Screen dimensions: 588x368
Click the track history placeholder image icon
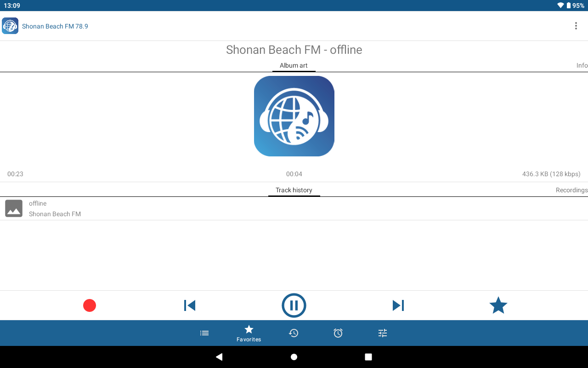point(14,208)
